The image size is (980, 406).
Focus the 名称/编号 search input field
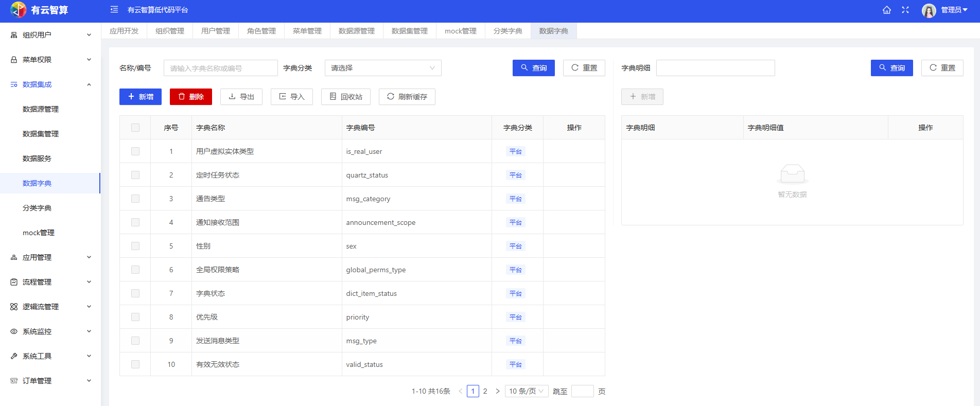click(220, 68)
